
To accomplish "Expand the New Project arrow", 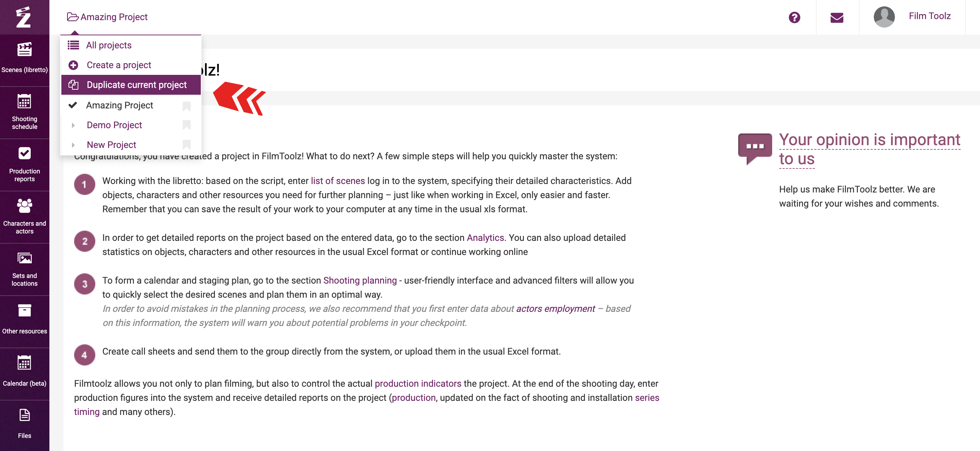I will pyautogui.click(x=73, y=145).
